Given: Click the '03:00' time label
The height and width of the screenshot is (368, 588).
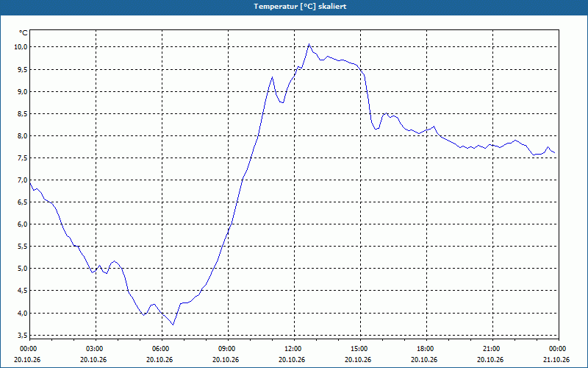Looking at the screenshot, I should (96, 349).
